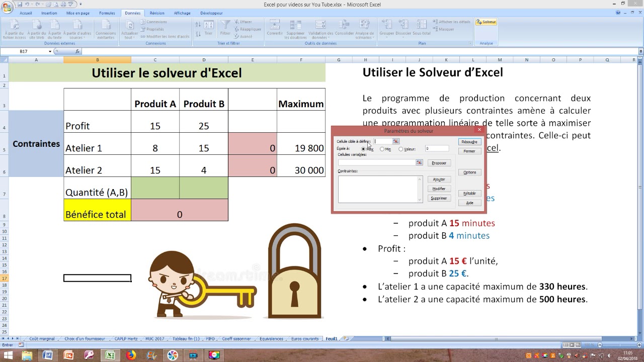The image size is (644, 362).
Task: Open 'Connexions existantes' in the ribbon
Action: tap(106, 29)
